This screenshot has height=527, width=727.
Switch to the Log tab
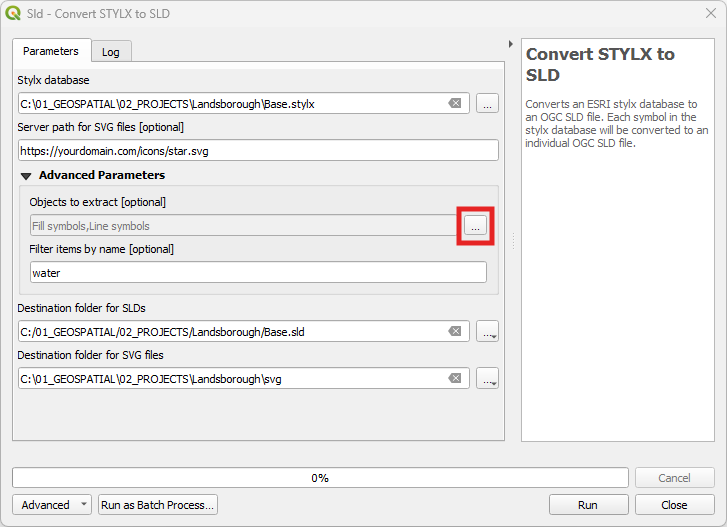(111, 52)
